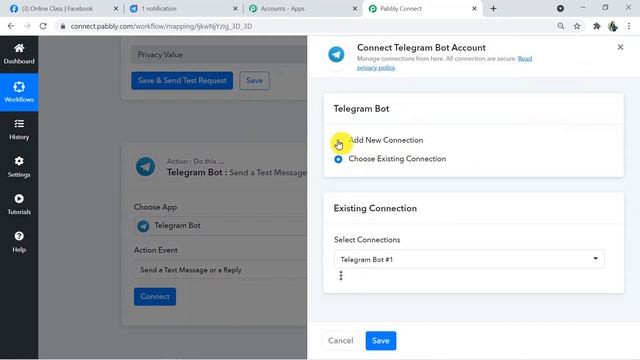Open the Chrome three-dot menu
Screen dimensions: 640x360
(629, 26)
